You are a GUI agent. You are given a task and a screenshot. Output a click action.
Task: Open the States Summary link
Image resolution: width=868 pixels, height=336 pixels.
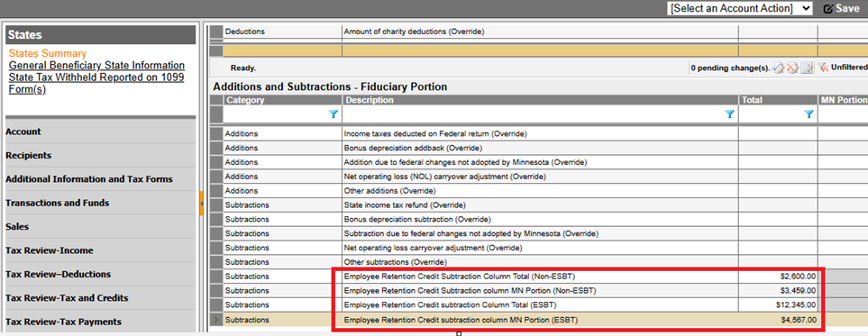tap(48, 54)
